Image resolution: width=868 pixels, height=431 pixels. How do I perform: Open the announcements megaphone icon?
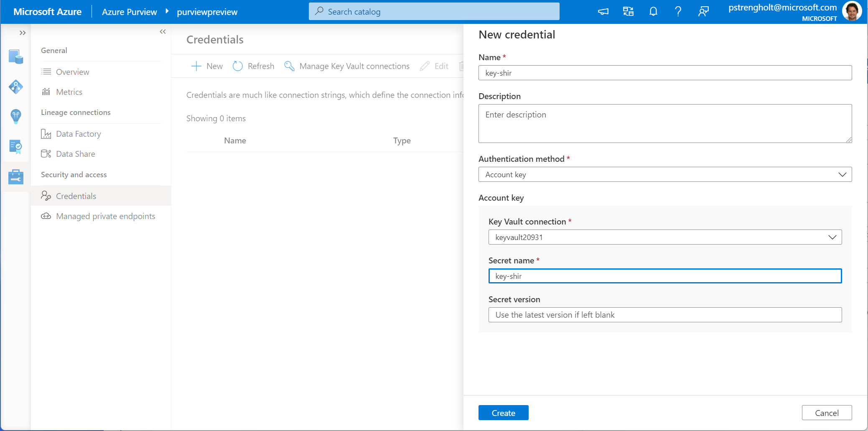point(603,12)
